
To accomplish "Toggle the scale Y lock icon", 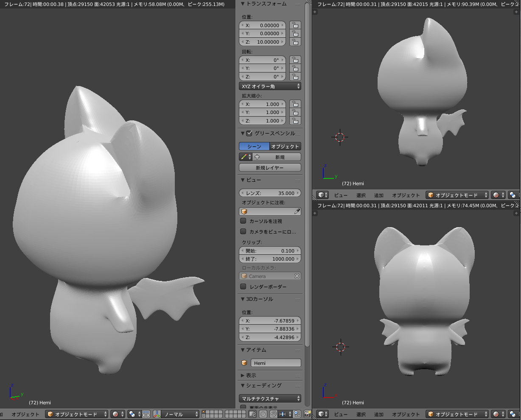I will coord(295,112).
